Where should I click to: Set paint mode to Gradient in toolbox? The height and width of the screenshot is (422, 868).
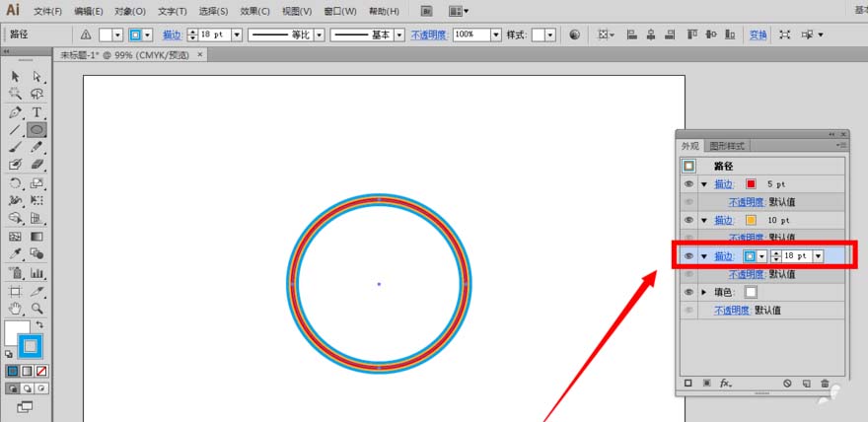(28, 371)
